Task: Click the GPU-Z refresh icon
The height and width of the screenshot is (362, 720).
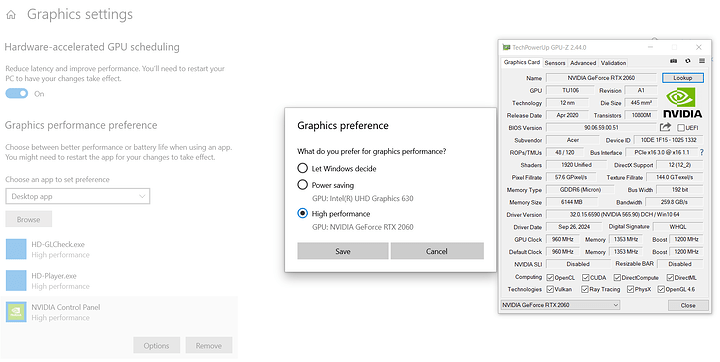Action: (687, 61)
